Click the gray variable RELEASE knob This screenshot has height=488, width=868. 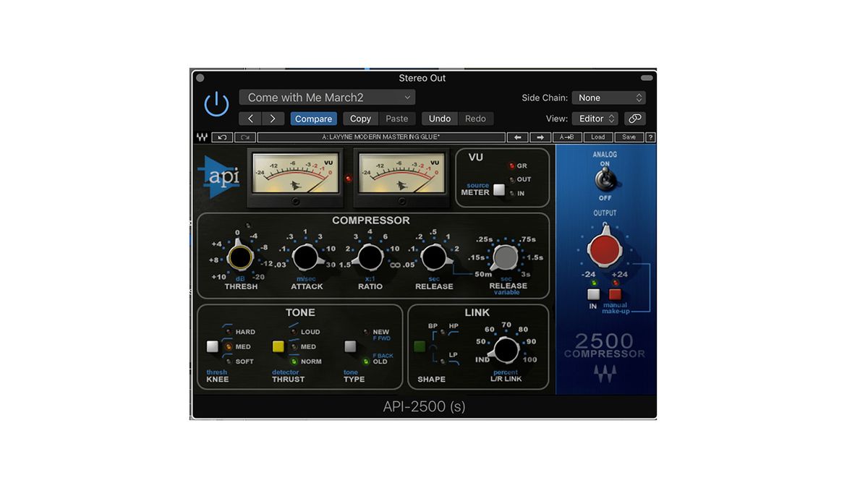[x=506, y=257]
